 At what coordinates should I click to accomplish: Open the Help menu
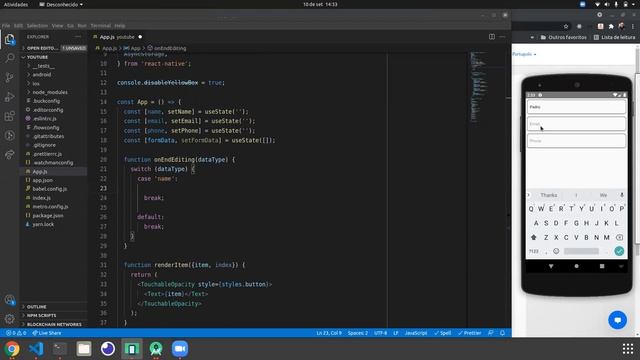(x=120, y=26)
